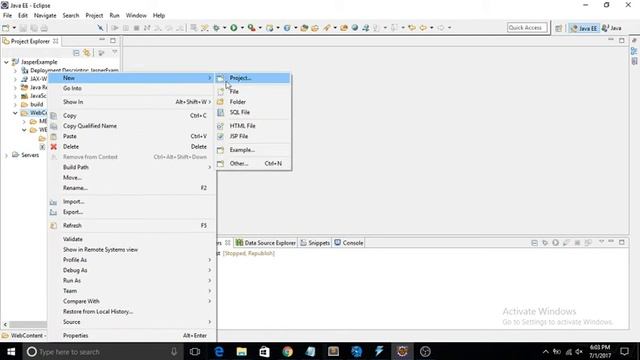
Task: Select Project... in the New submenu
Action: (x=253, y=78)
